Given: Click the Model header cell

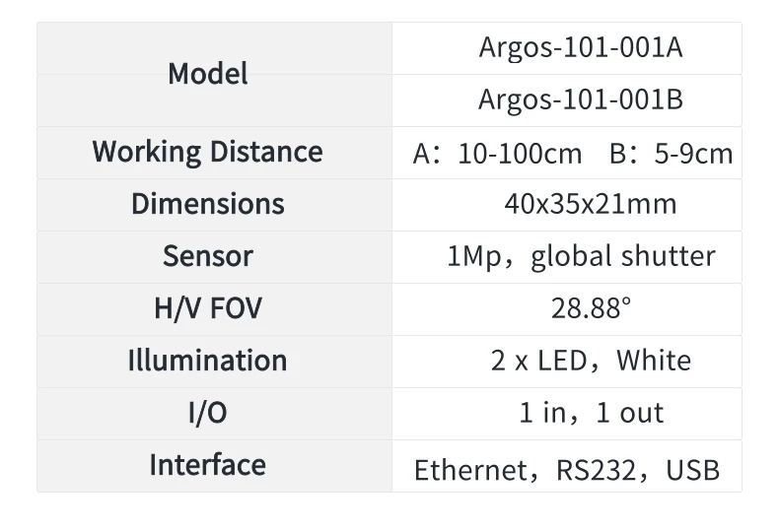Looking at the screenshot, I should (208, 74).
